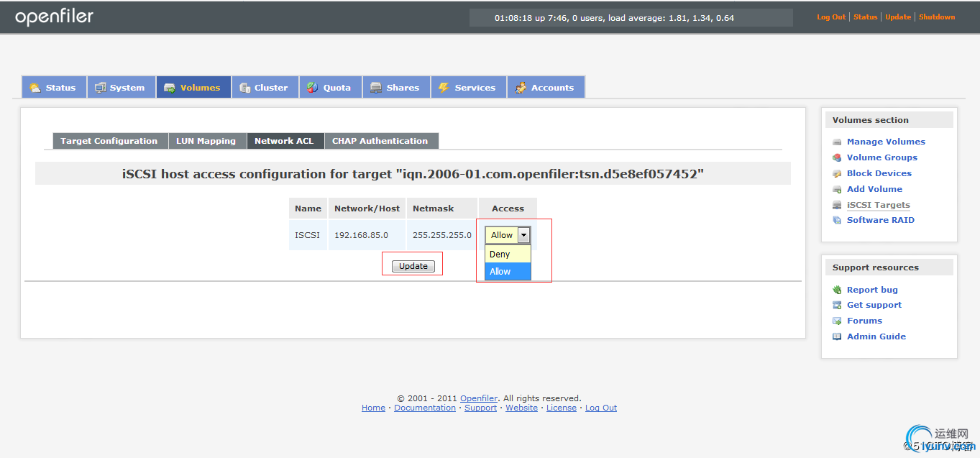The width and height of the screenshot is (980, 458).
Task: Click the Openfiler logo
Action: (x=55, y=17)
